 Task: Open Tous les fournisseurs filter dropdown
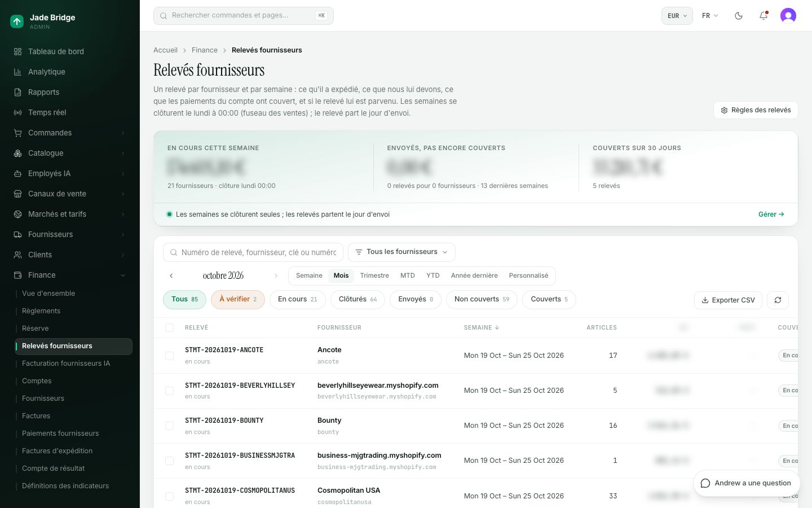point(401,252)
